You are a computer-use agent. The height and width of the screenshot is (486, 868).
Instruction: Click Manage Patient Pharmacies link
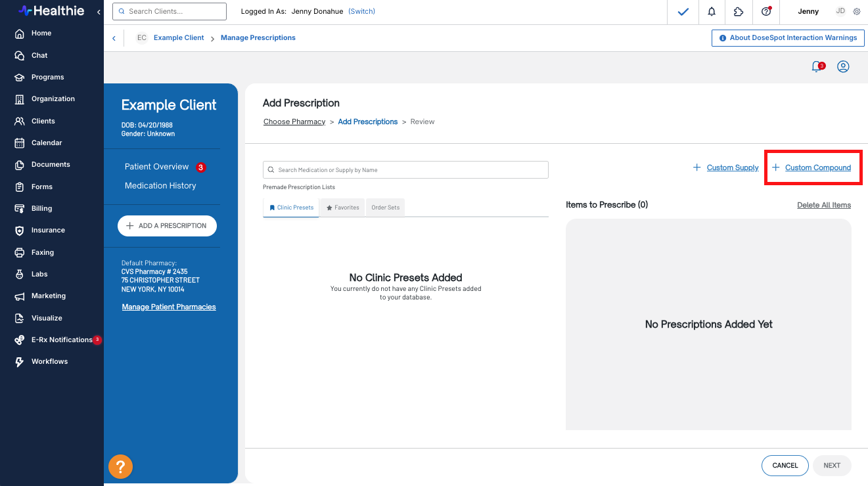pyautogui.click(x=169, y=307)
